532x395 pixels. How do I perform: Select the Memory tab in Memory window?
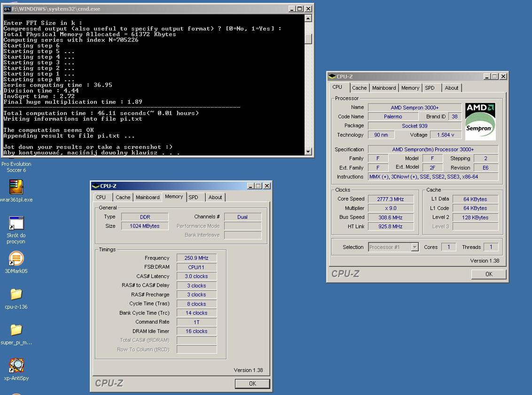tap(174, 196)
